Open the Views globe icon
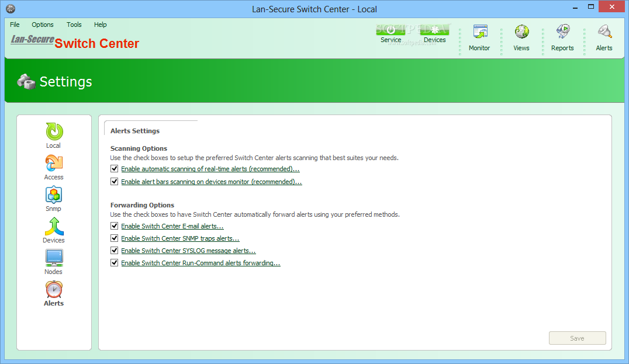The width and height of the screenshot is (629, 364). (x=521, y=32)
